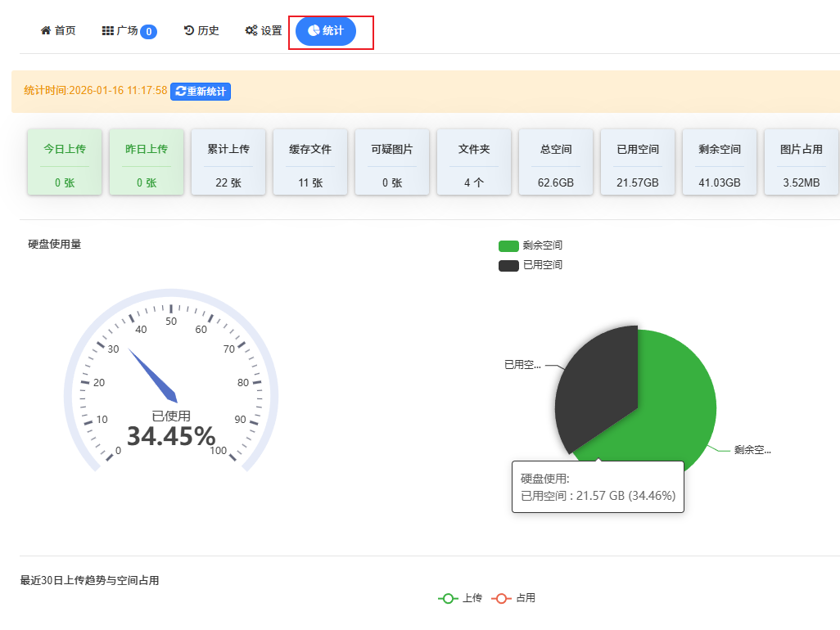Screen dimensions: 840x630
Task: Click the 最近30日上传趋势与空间占用 heading
Action: [x=89, y=580]
